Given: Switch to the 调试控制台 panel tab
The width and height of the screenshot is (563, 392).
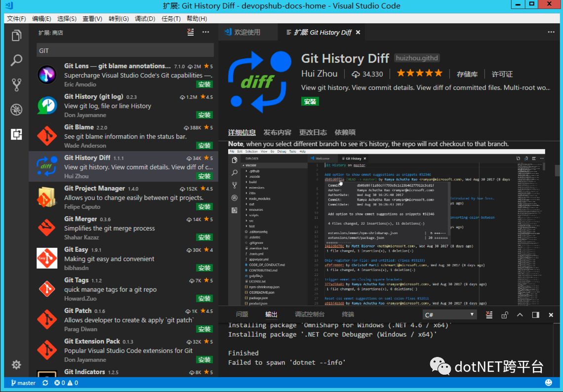Looking at the screenshot, I should pos(310,314).
